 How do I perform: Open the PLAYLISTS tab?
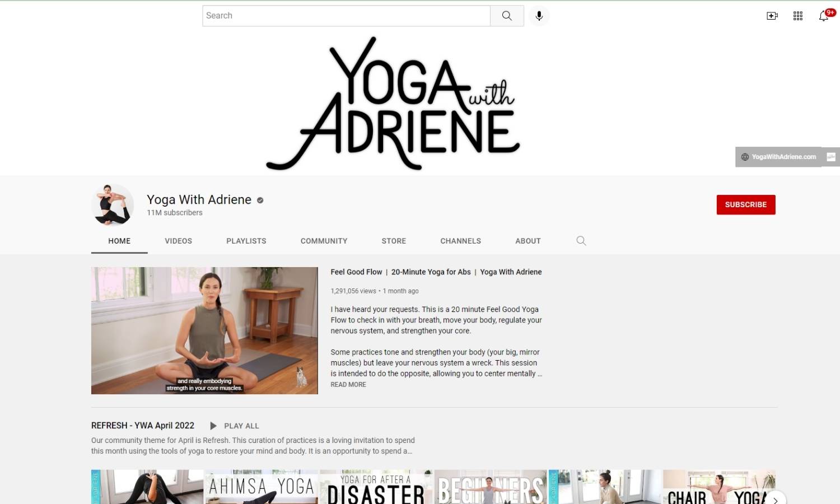[x=246, y=241]
